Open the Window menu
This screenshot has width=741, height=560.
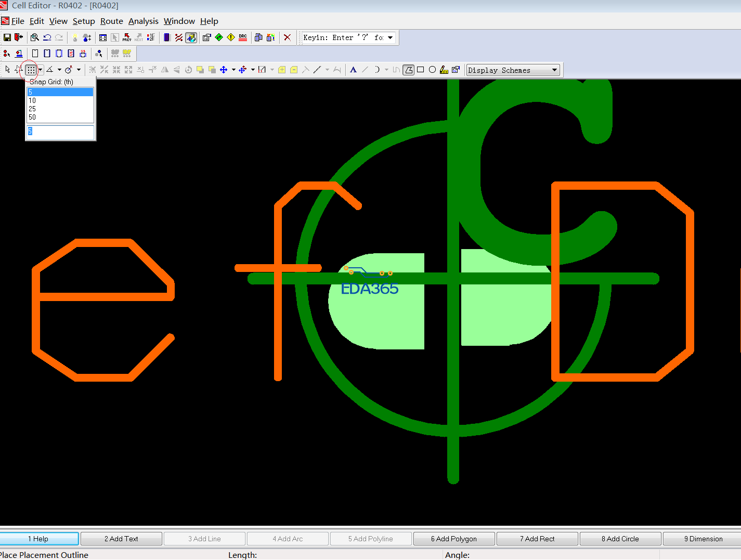click(x=179, y=21)
